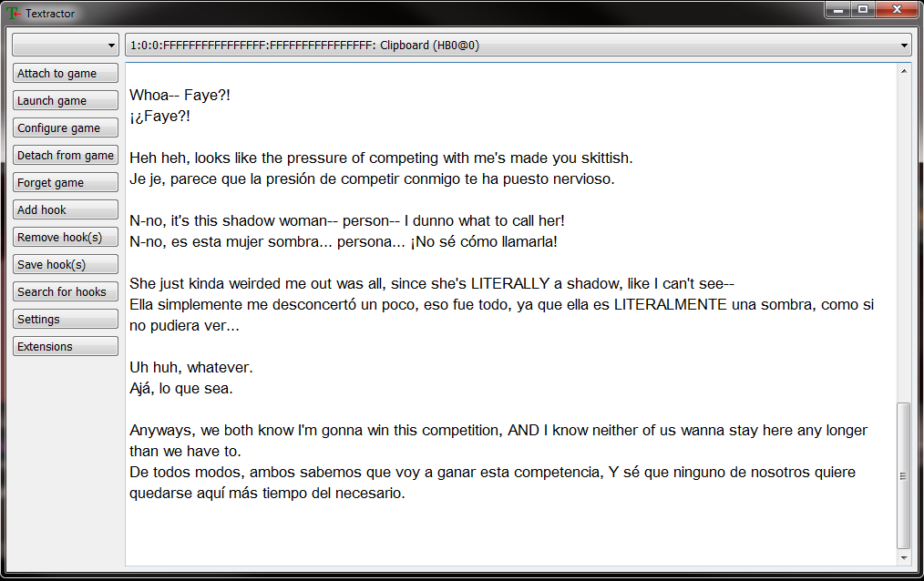This screenshot has height=581, width=924.
Task: Maximize the Textractor window
Action: (863, 9)
